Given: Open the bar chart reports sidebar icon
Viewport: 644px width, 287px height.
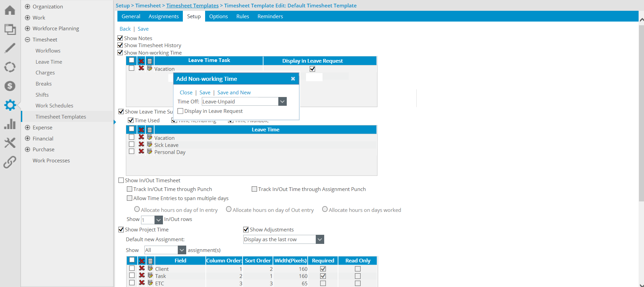Looking at the screenshot, I should tap(10, 124).
